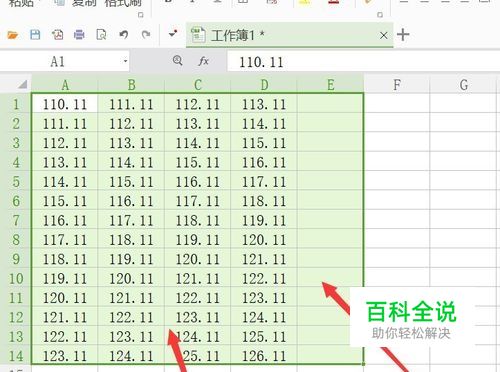Select cell B5 with 115.11
Image resolution: width=500 pixels, height=372 pixels.
pos(131,182)
